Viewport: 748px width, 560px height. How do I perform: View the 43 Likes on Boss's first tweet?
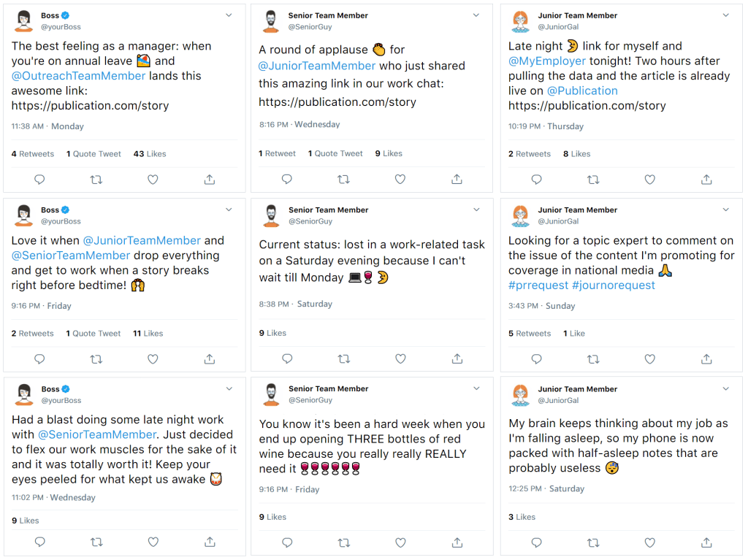[x=150, y=154]
